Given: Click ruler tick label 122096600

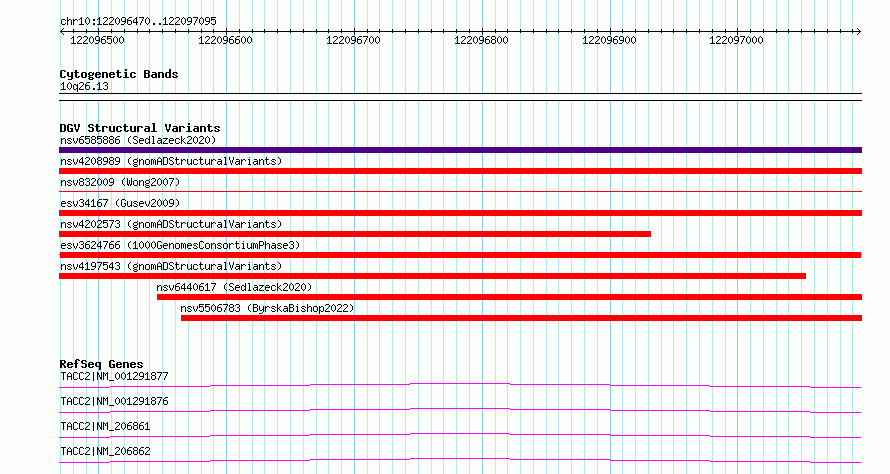Looking at the screenshot, I should click(225, 40).
